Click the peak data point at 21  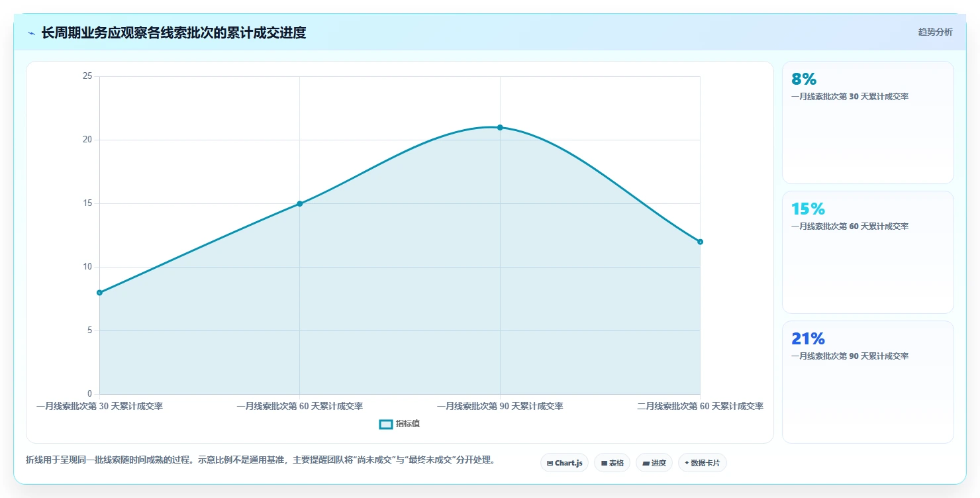[x=500, y=127]
